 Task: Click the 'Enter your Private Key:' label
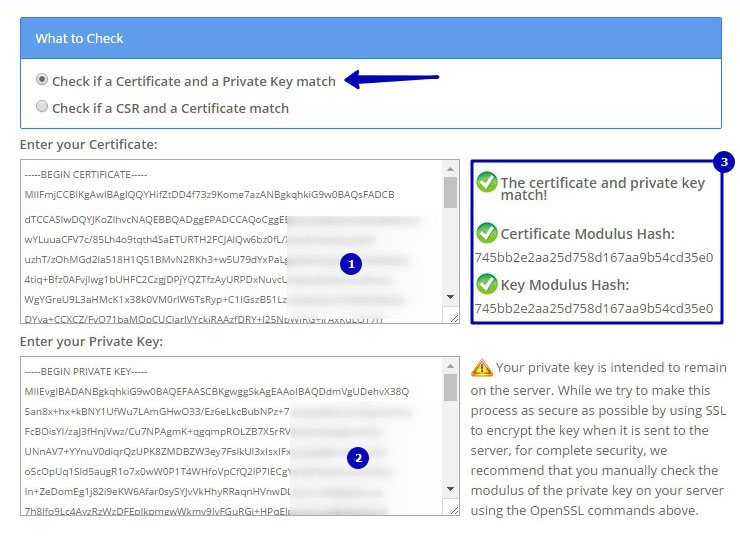coord(92,342)
